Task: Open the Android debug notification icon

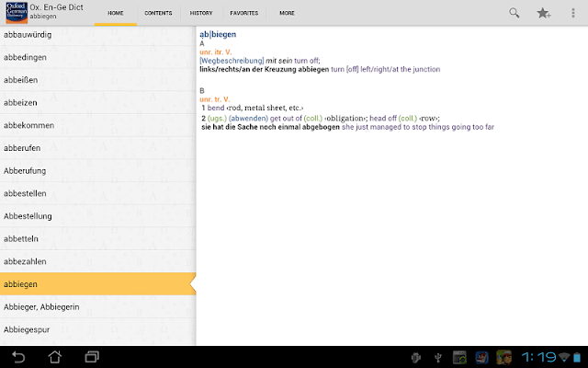Action: [x=416, y=358]
